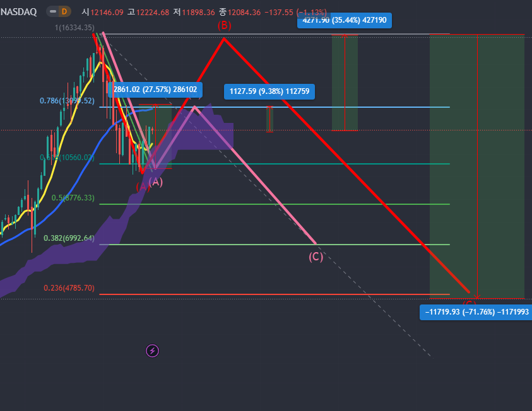Select the open price value 12146.09
Screen dimensions: 532x411
107,13
